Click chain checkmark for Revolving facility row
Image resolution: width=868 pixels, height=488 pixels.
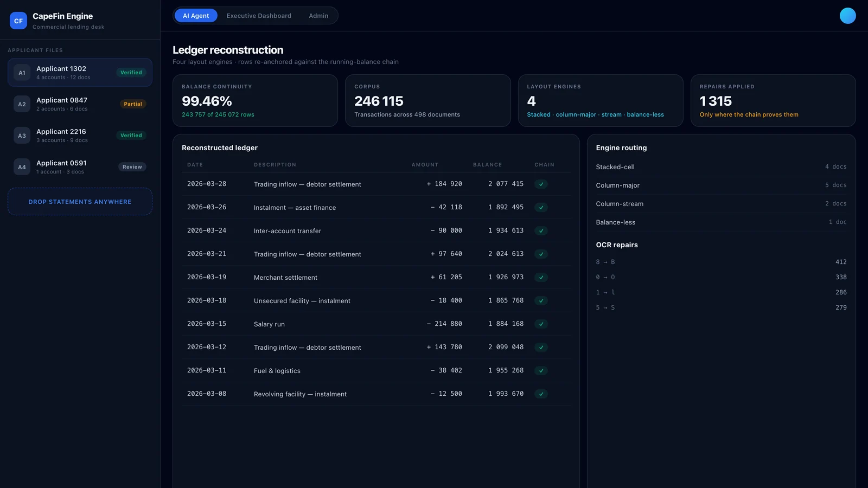tap(541, 394)
